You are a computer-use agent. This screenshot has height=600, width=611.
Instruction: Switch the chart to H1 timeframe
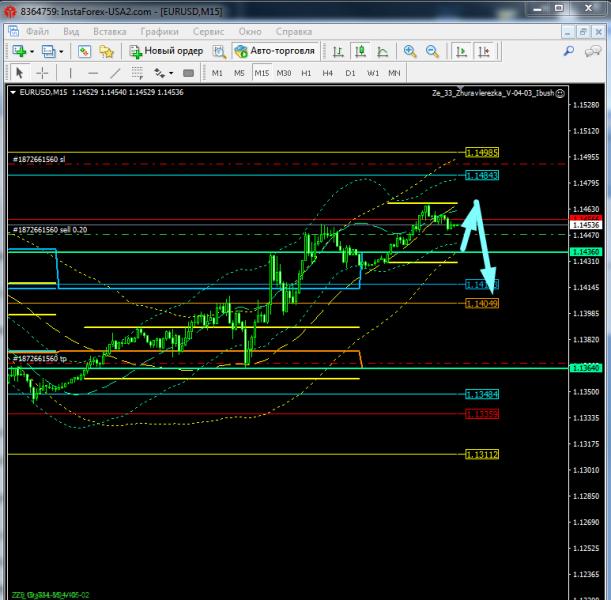306,73
